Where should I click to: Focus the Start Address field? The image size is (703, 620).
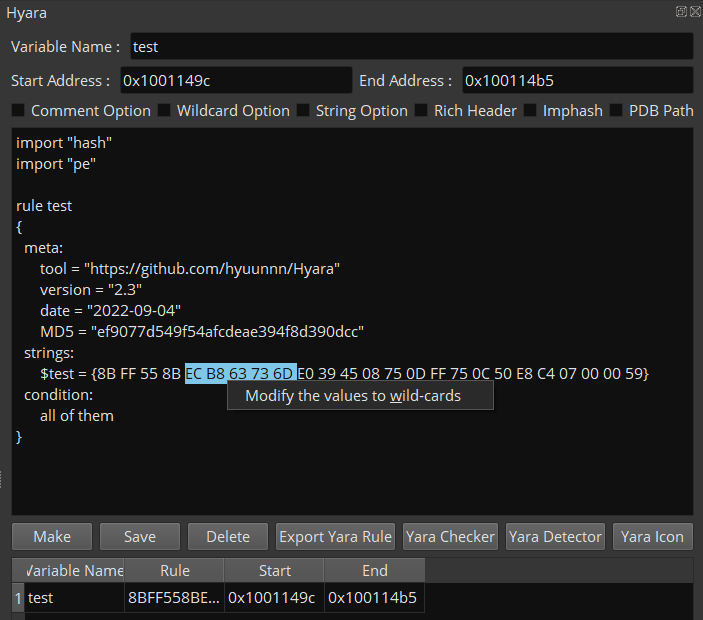[x=234, y=81]
